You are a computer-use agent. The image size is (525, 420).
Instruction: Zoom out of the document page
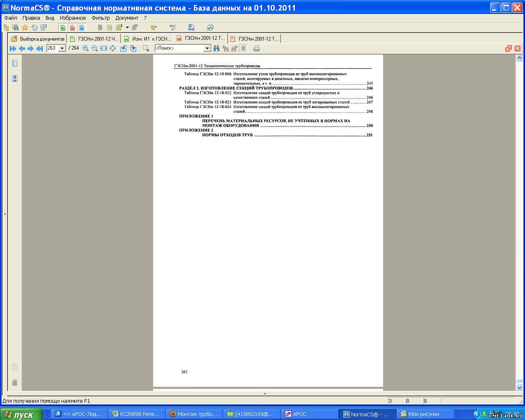[x=94, y=48]
